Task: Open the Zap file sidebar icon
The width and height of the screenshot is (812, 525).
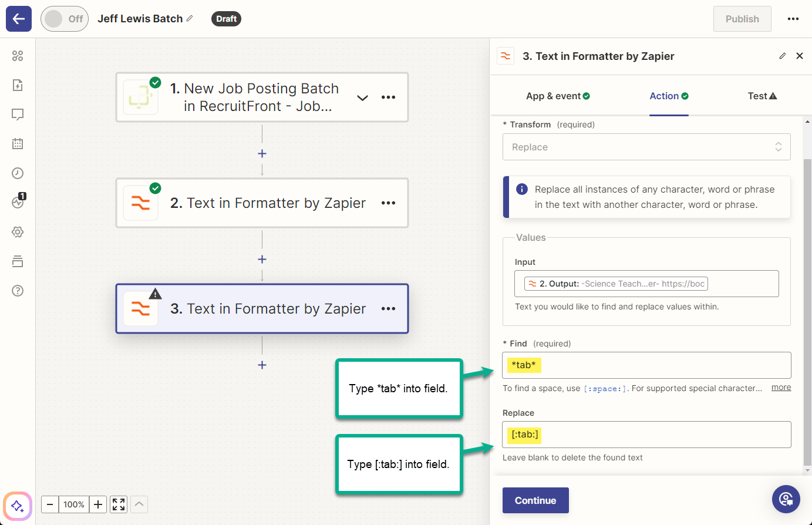Action: pyautogui.click(x=18, y=85)
